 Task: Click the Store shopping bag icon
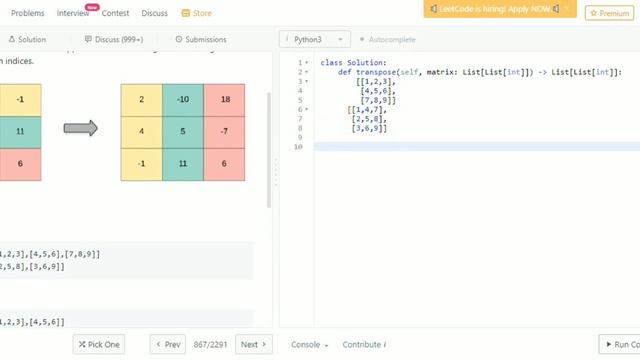pos(185,13)
